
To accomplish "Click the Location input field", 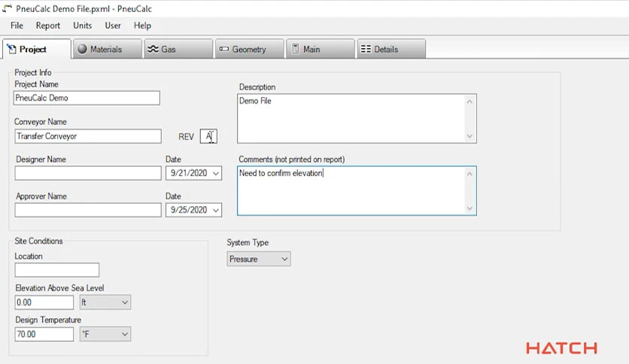I will click(57, 270).
